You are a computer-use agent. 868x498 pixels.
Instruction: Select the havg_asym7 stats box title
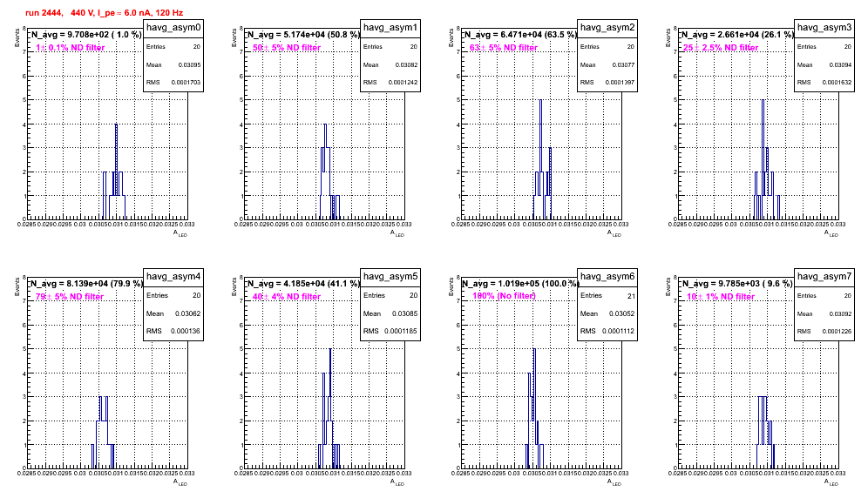tap(824, 276)
